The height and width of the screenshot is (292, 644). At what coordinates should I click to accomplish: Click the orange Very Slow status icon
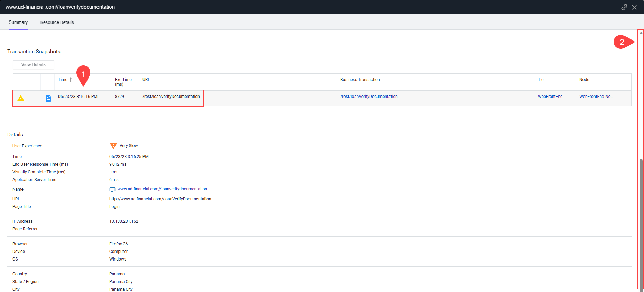tap(113, 146)
